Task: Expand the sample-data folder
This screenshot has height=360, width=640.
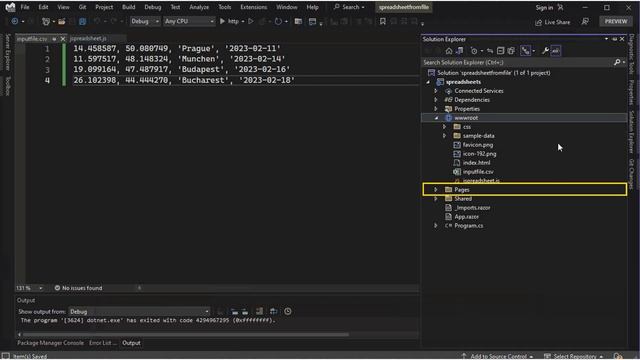Action: 444,136
